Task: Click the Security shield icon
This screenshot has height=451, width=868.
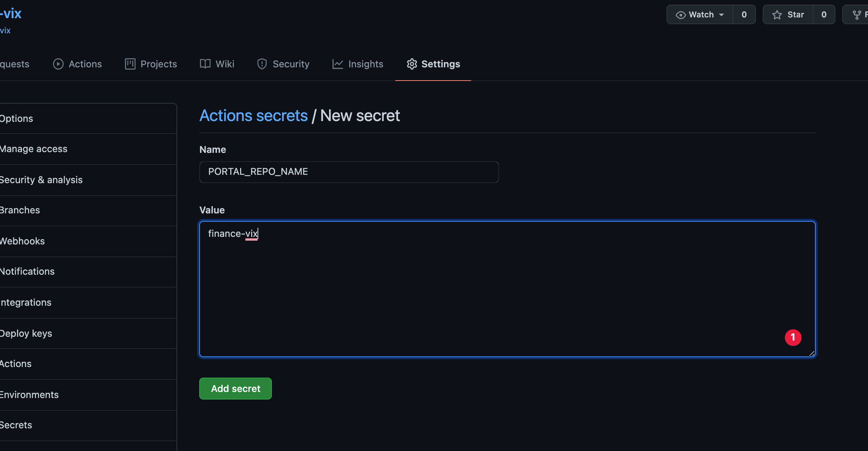Action: pyautogui.click(x=262, y=64)
